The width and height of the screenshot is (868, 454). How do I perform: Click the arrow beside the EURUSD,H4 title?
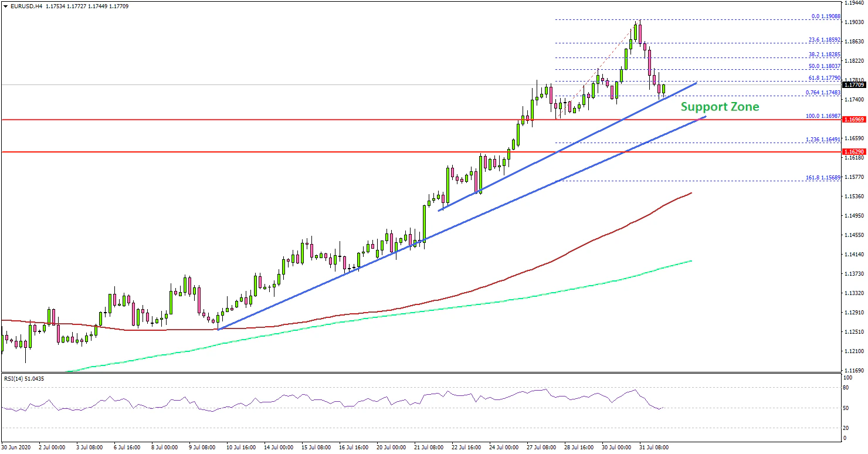tap(5, 6)
